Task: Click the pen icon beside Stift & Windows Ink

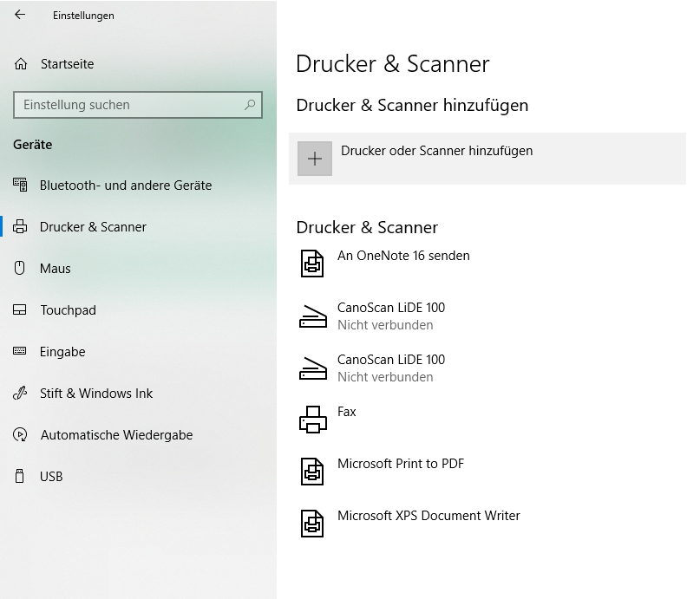Action: point(20,393)
